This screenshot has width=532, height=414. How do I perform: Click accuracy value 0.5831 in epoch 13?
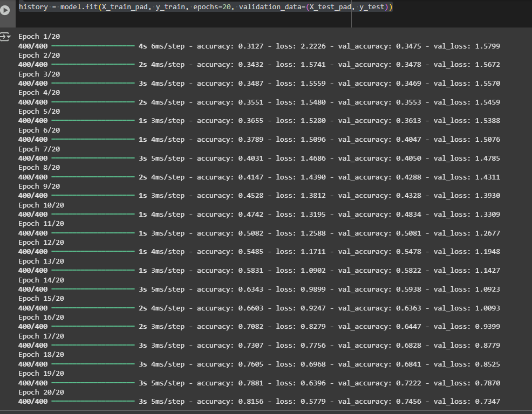(251, 271)
